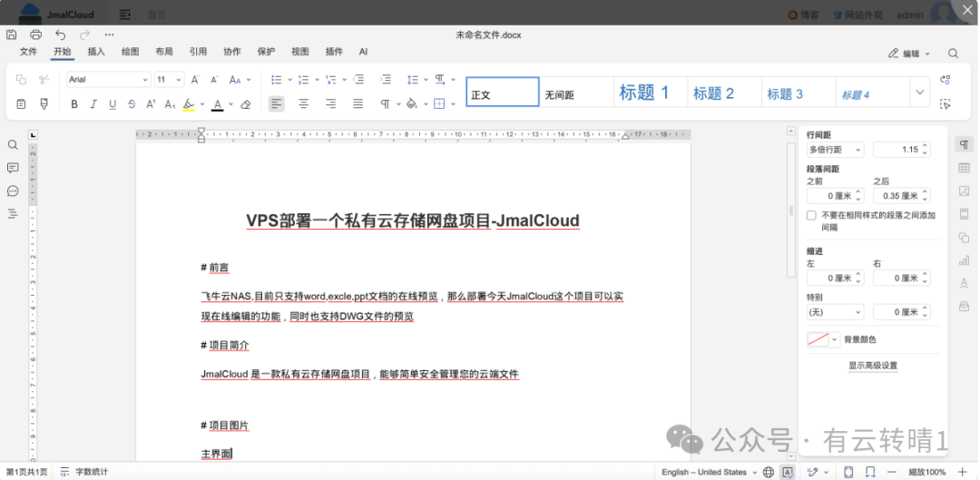
Task: Switch to the 布局 tab
Action: [x=164, y=52]
